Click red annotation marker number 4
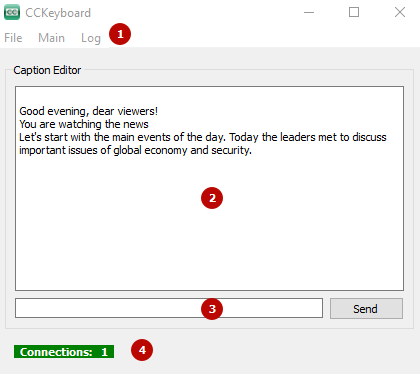Viewport: 420px width, 374px height. (142, 350)
